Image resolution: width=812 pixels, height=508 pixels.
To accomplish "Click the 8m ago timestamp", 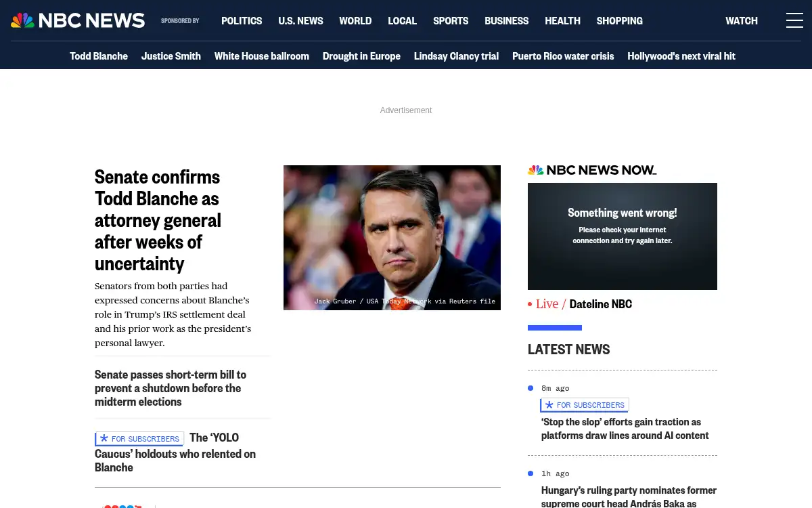I will click(555, 388).
